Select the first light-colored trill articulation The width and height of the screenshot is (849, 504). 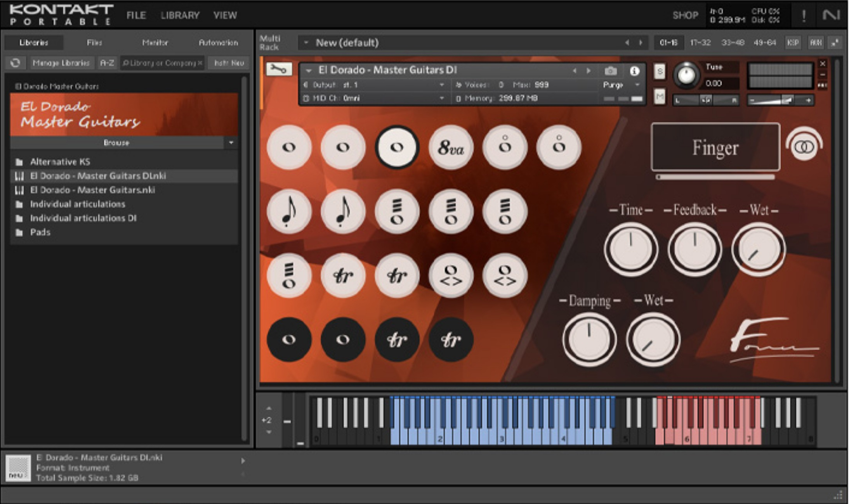[x=343, y=275]
